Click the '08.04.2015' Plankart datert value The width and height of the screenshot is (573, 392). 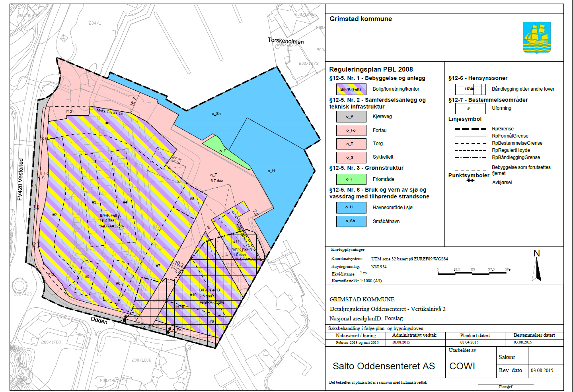pyautogui.click(x=470, y=342)
